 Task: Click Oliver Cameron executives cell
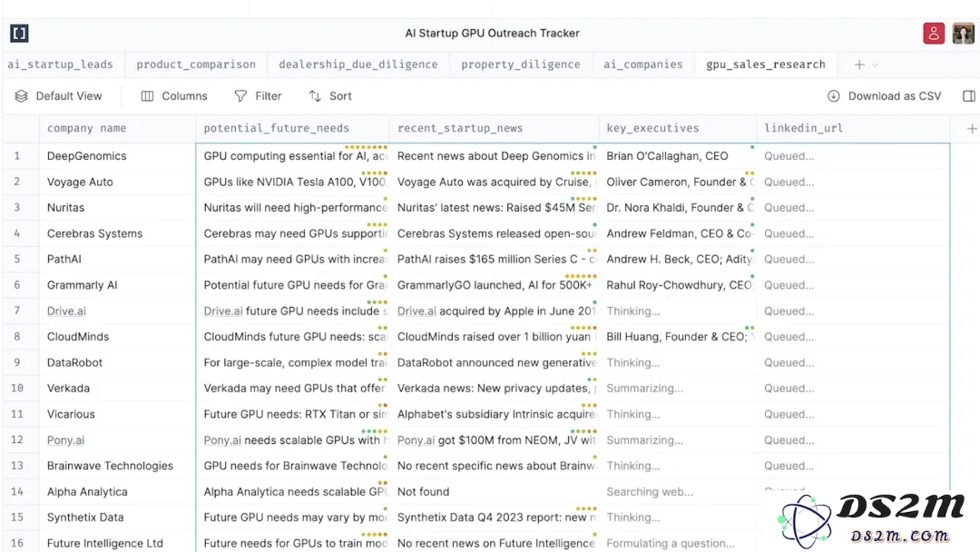coord(678,182)
